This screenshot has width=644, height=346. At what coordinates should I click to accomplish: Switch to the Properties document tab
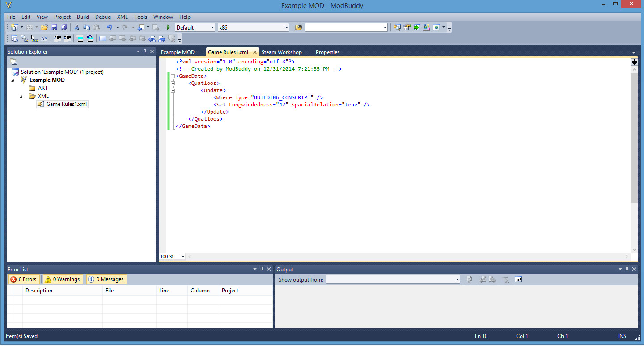click(x=327, y=52)
